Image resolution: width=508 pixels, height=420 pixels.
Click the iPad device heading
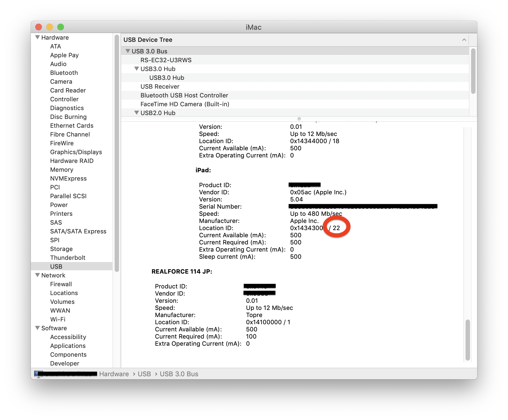coord(203,170)
